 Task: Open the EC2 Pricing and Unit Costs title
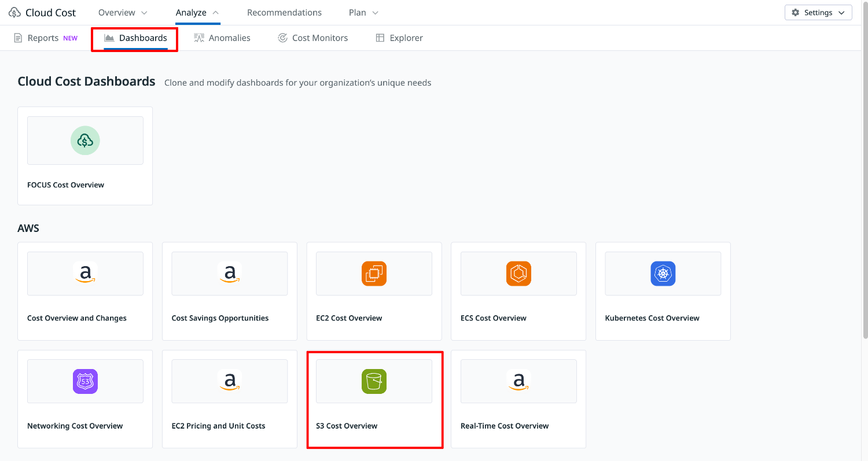(x=218, y=426)
